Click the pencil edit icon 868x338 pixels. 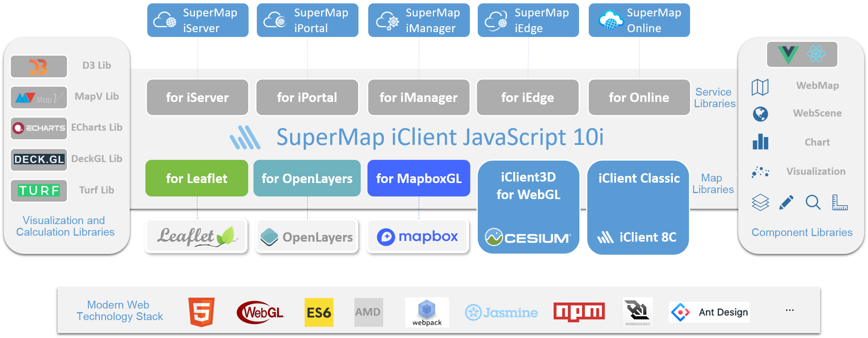coord(786,202)
